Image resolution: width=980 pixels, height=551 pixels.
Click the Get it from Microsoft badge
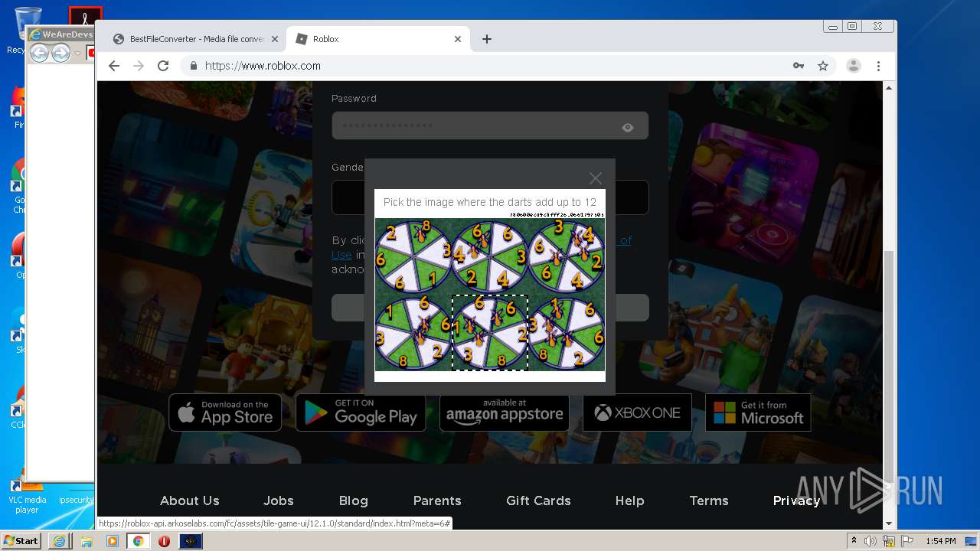758,412
